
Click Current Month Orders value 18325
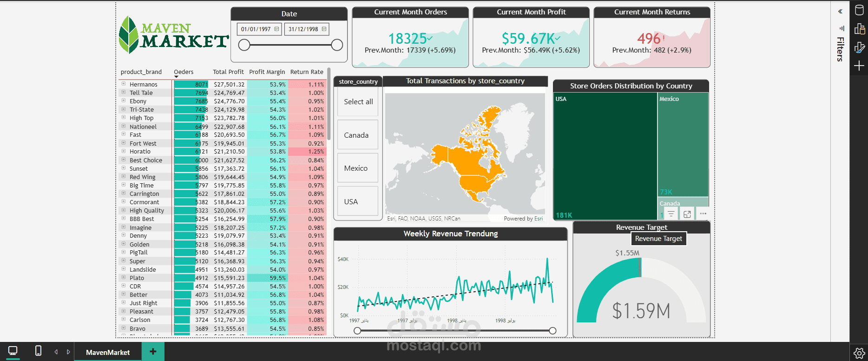point(408,38)
